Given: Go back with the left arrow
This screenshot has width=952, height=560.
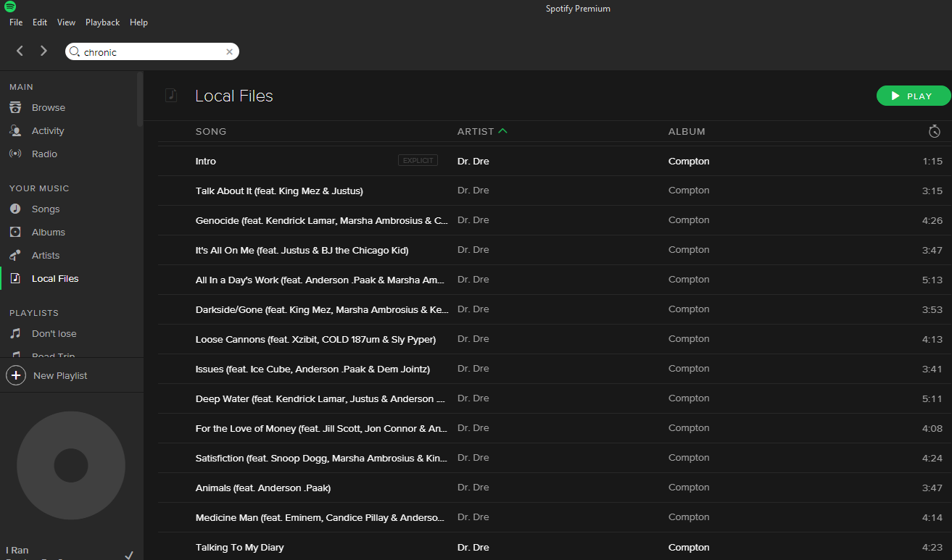Looking at the screenshot, I should click(20, 51).
